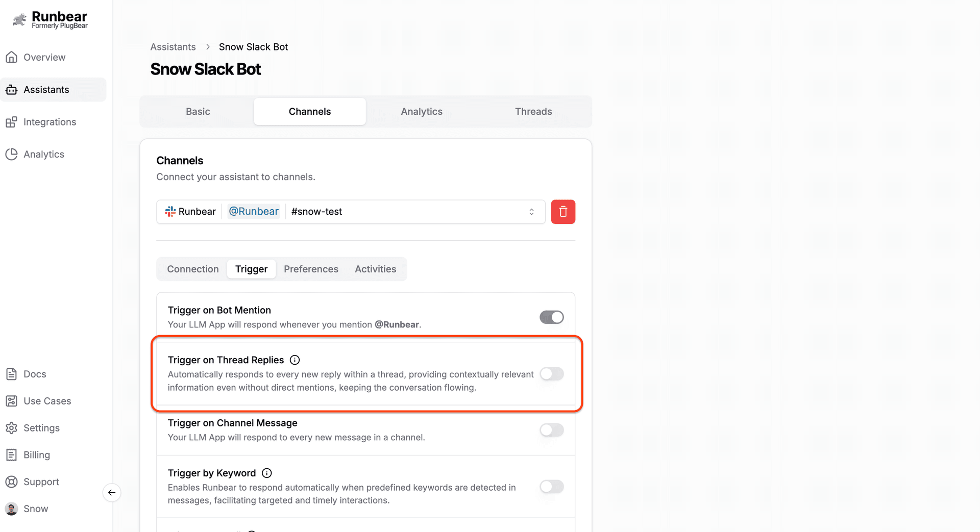Switch to the Threads tab

tap(533, 112)
